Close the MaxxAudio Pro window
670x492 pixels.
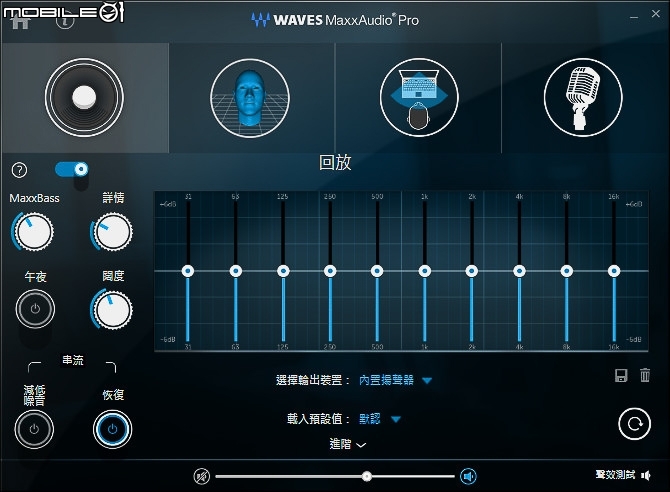[x=656, y=14]
